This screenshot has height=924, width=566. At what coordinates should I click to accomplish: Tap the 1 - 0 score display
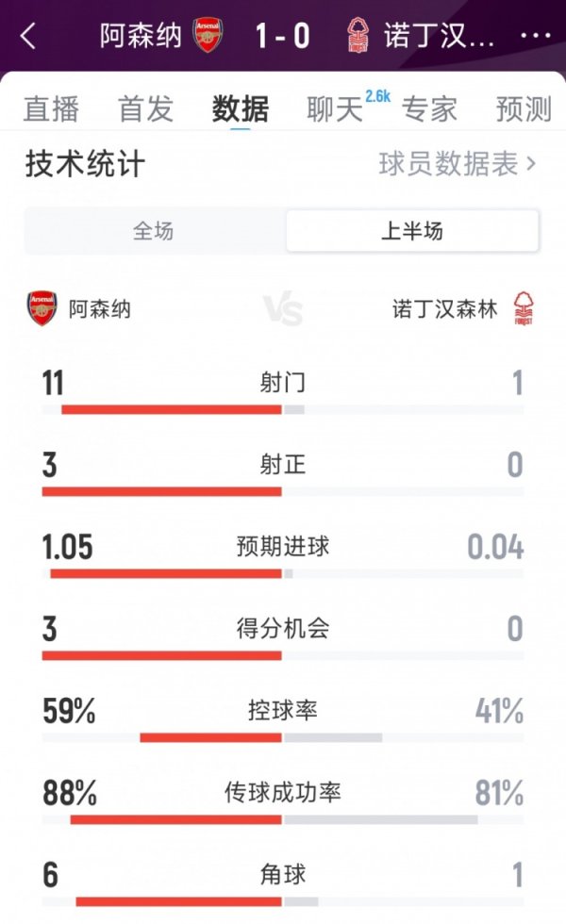coord(282,36)
